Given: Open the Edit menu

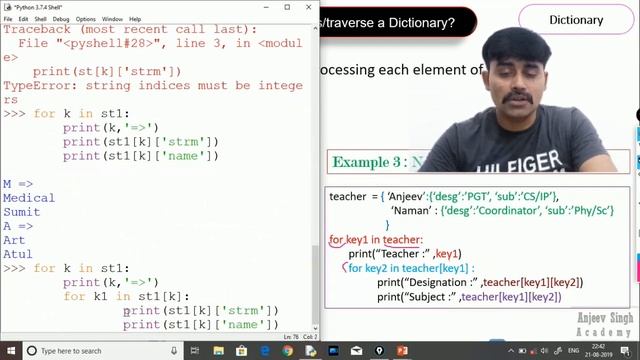Looking at the screenshot, I should click(23, 19).
